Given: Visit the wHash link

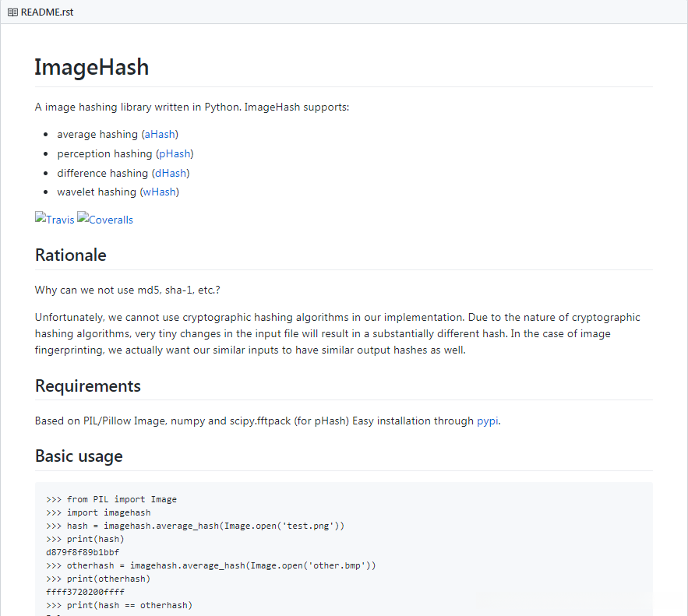Looking at the screenshot, I should (x=160, y=192).
